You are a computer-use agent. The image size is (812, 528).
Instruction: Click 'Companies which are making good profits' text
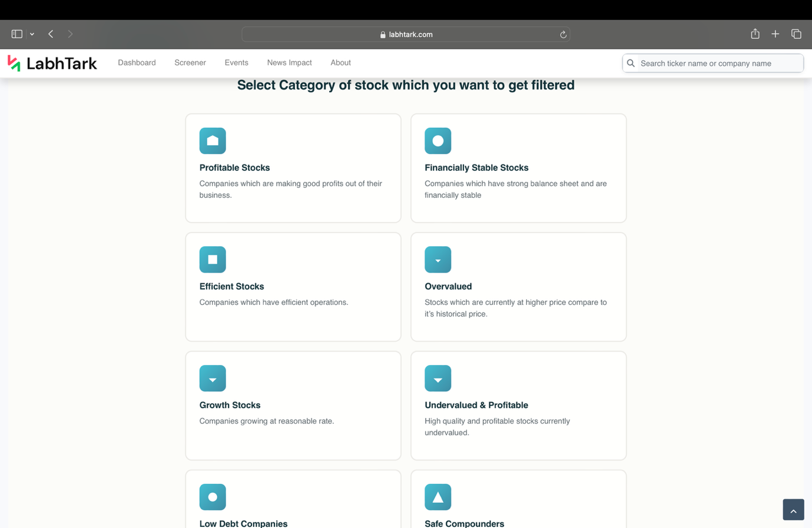click(x=291, y=190)
